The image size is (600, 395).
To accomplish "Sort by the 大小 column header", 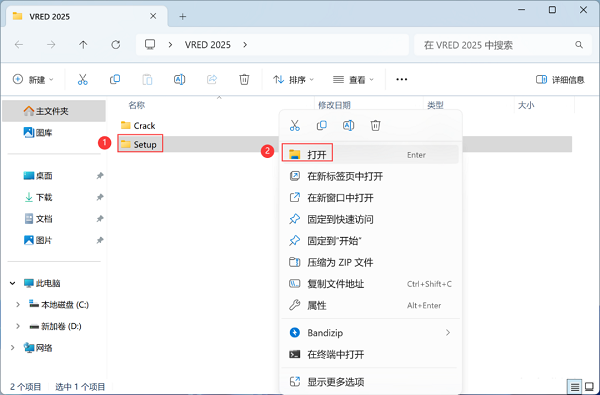I will 526,105.
